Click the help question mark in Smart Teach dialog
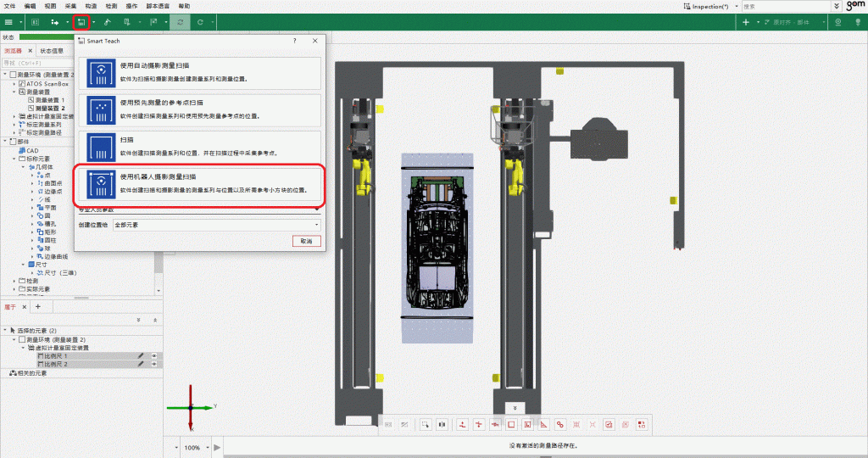868x458 pixels. coord(294,41)
